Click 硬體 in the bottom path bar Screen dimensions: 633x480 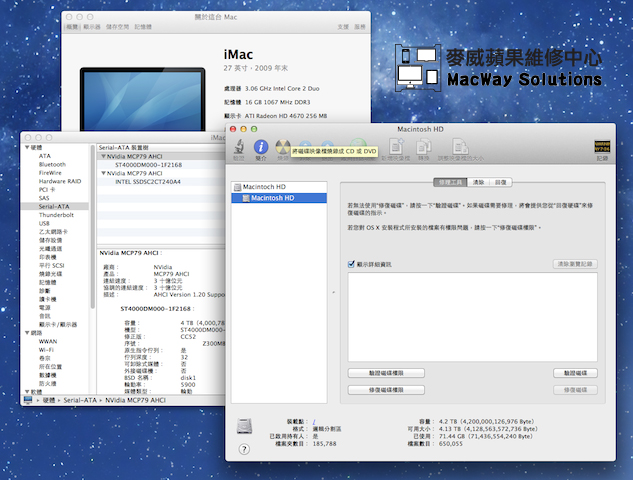point(49,400)
